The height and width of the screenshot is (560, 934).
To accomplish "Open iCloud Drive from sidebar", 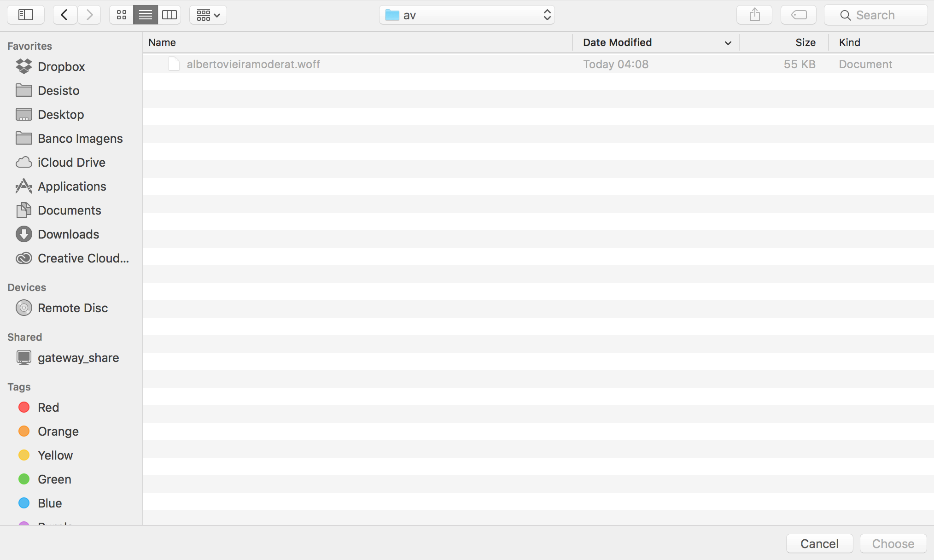I will (71, 163).
